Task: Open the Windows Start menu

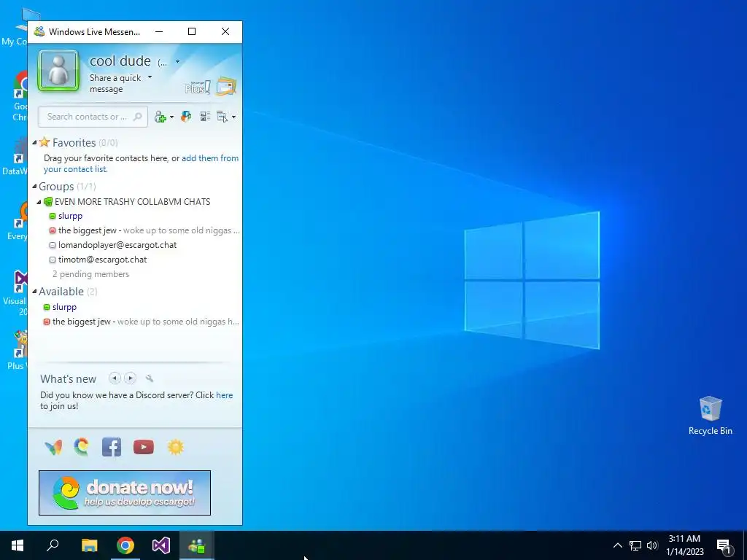Action: 18,545
